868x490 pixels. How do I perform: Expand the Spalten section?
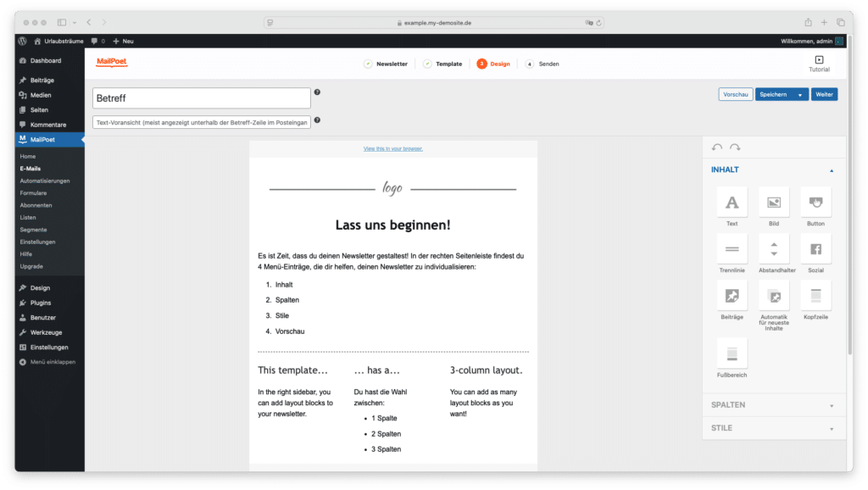point(773,405)
